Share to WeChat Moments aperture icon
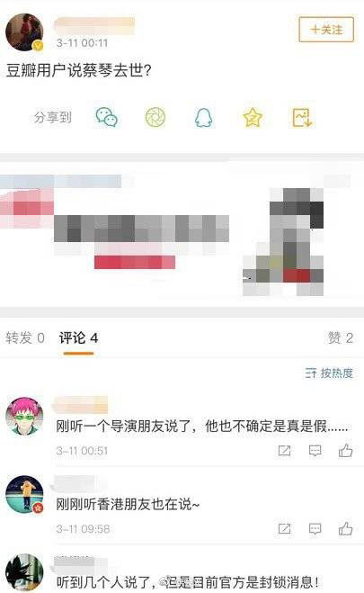Image resolution: width=364 pixels, height=593 pixels. (x=155, y=117)
